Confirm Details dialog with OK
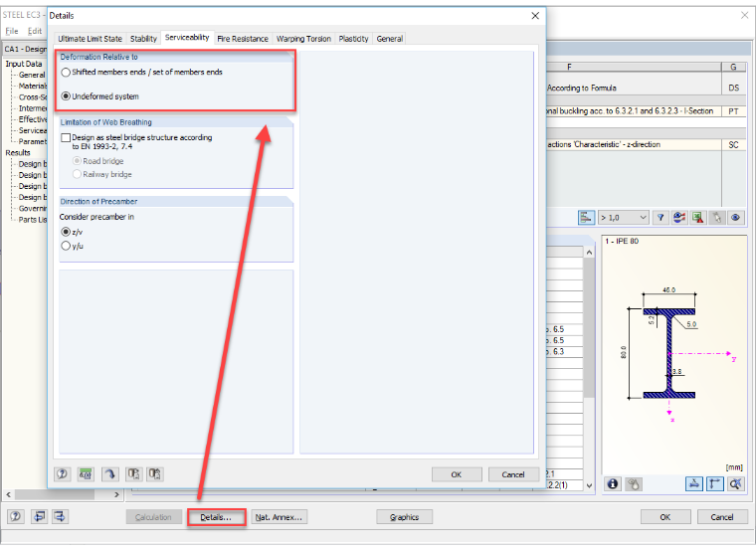Image resolution: width=756 pixels, height=550 pixels. [x=457, y=474]
